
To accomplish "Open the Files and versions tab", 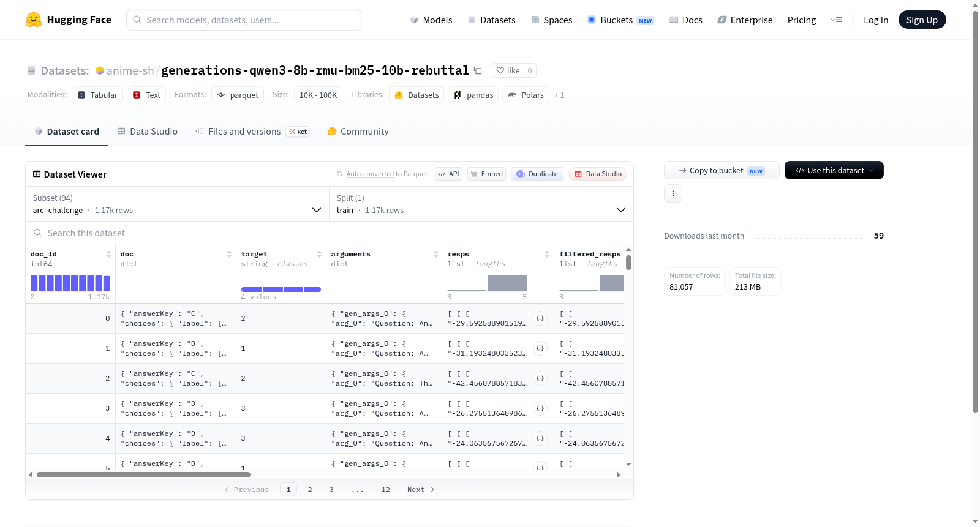I will pos(252,131).
